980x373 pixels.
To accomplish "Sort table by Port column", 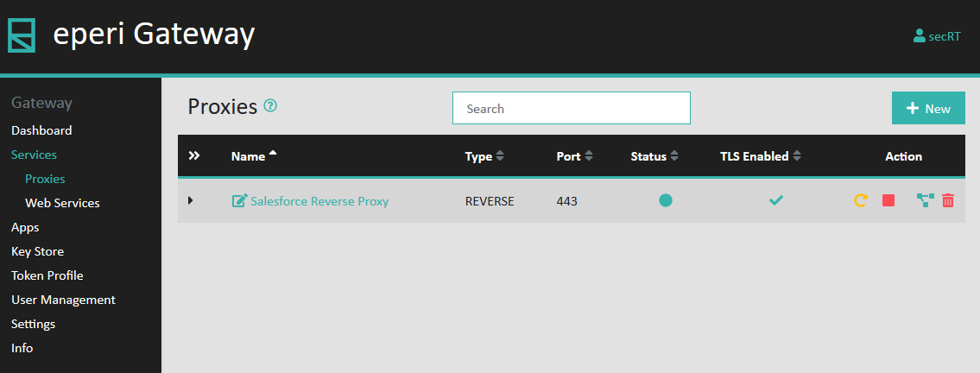I will [x=574, y=156].
